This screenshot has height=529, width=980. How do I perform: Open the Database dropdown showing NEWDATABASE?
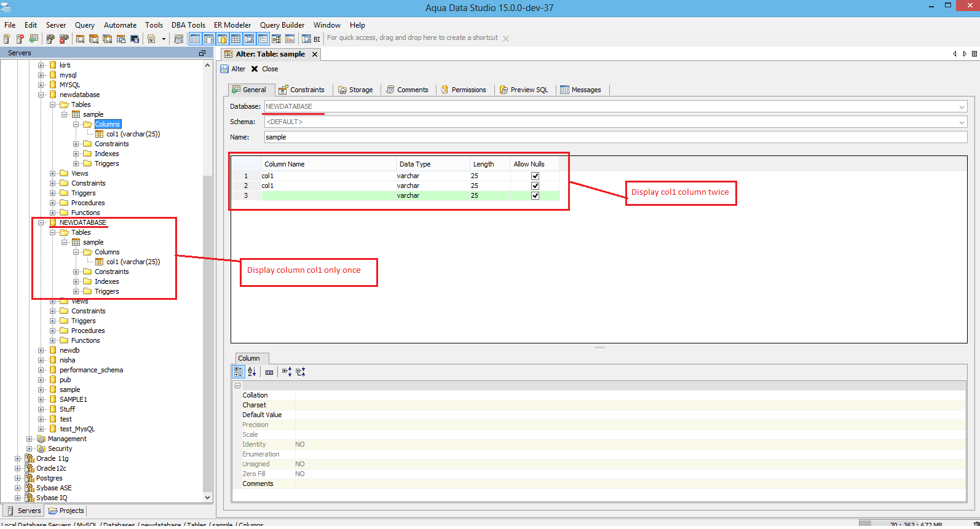point(615,106)
